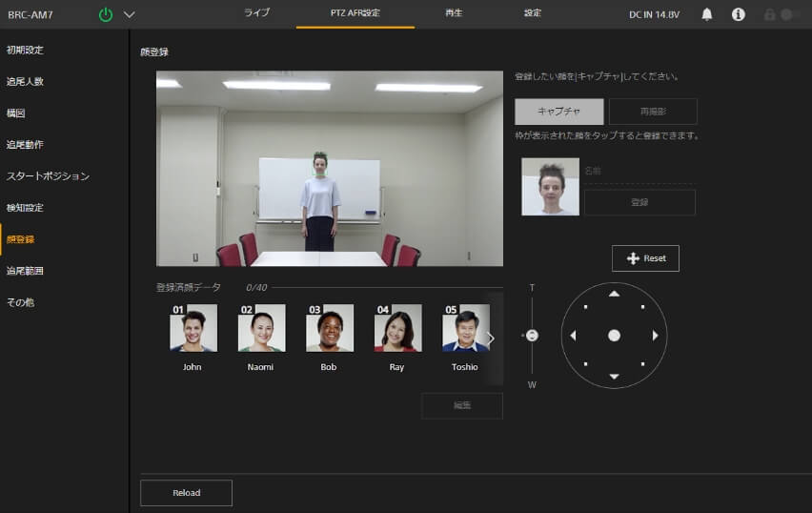
Task: Click the green power icon
Action: [x=106, y=14]
